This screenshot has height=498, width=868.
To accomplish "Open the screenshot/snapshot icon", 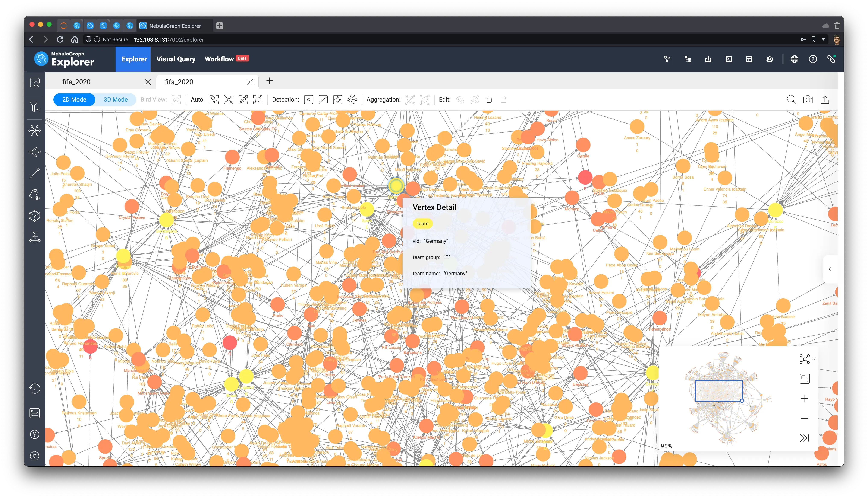I will click(x=808, y=99).
